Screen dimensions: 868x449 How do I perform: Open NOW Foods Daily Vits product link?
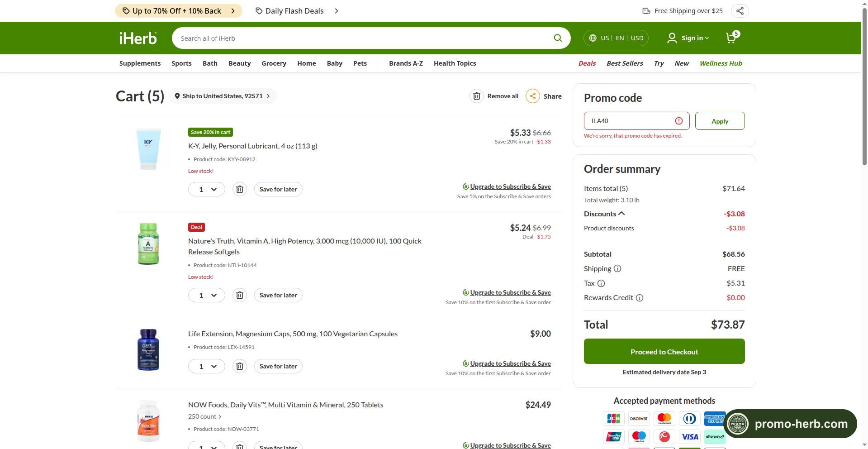(285, 405)
